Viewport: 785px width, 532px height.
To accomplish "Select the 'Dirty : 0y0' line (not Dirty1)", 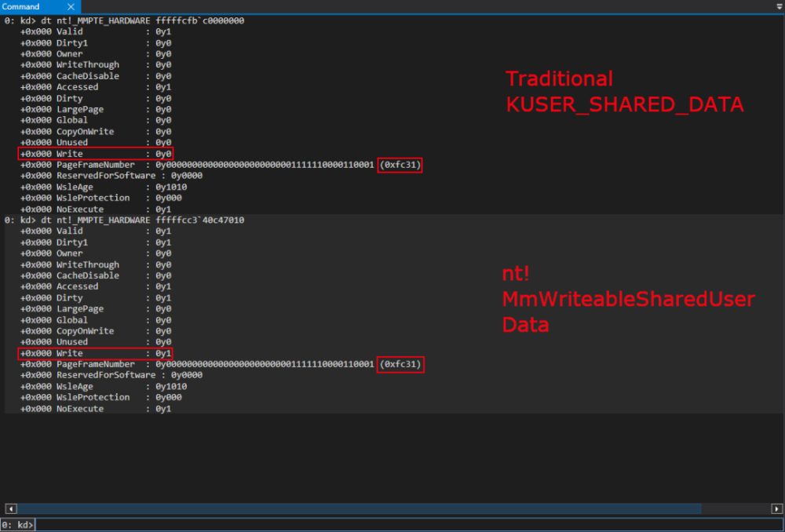I will (96, 98).
